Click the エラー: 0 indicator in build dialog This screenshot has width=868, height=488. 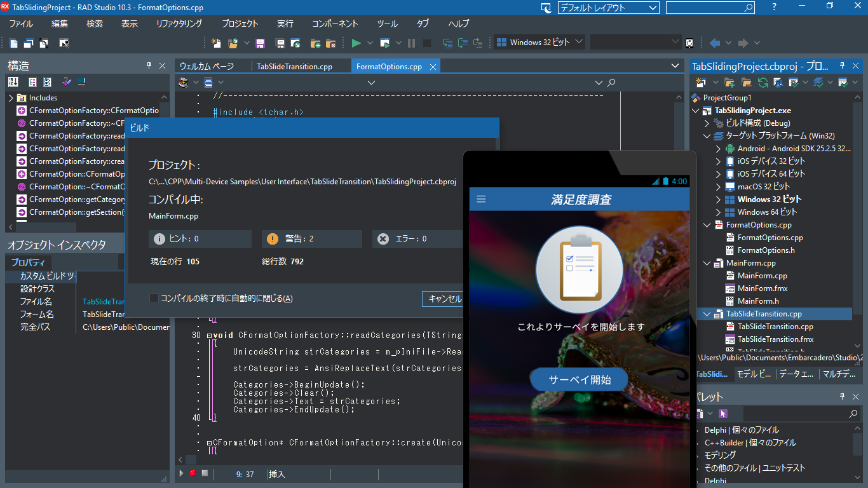tap(419, 239)
